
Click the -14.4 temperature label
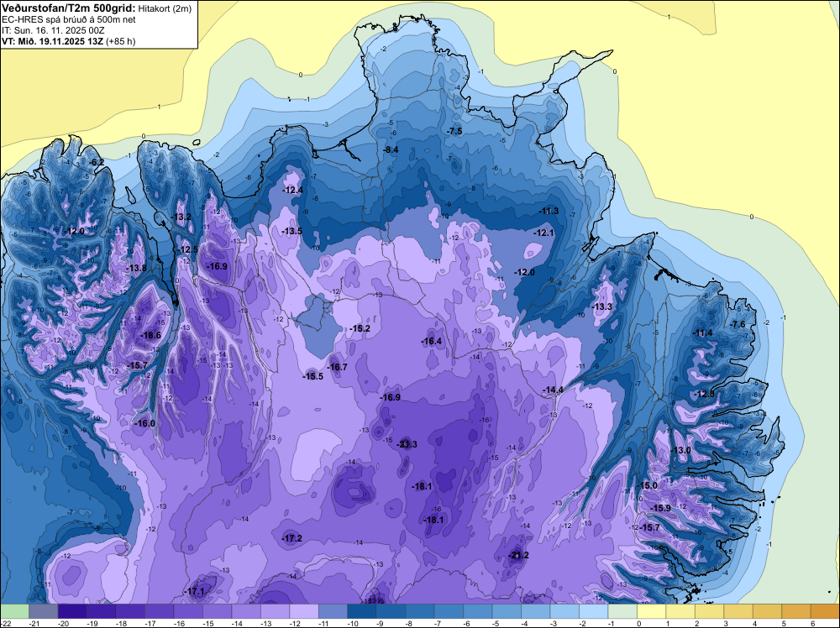point(554,390)
